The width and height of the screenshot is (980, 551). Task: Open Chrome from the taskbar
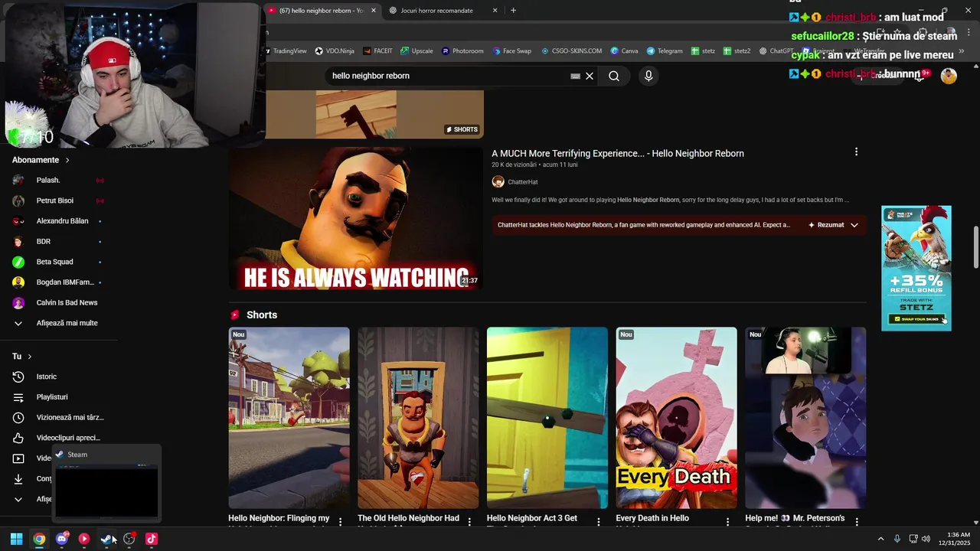coord(39,539)
